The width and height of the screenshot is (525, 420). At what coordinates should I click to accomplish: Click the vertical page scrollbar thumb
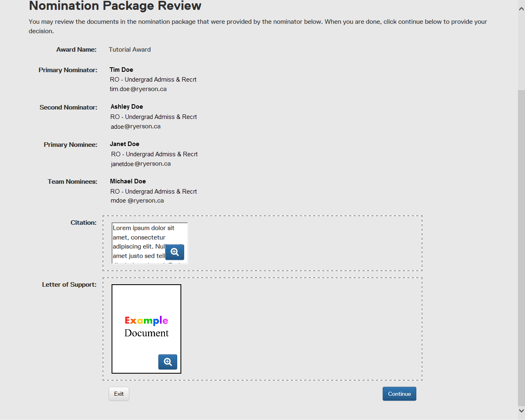click(x=521, y=246)
